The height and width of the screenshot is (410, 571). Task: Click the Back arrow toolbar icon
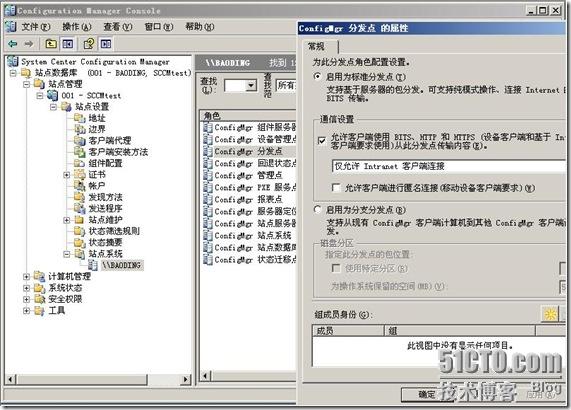[13, 44]
